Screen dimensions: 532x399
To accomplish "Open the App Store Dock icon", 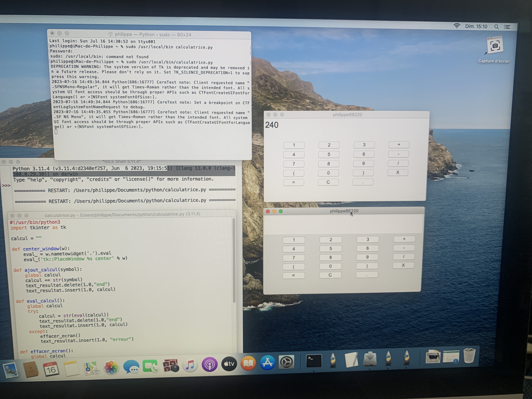I will click(x=267, y=362).
